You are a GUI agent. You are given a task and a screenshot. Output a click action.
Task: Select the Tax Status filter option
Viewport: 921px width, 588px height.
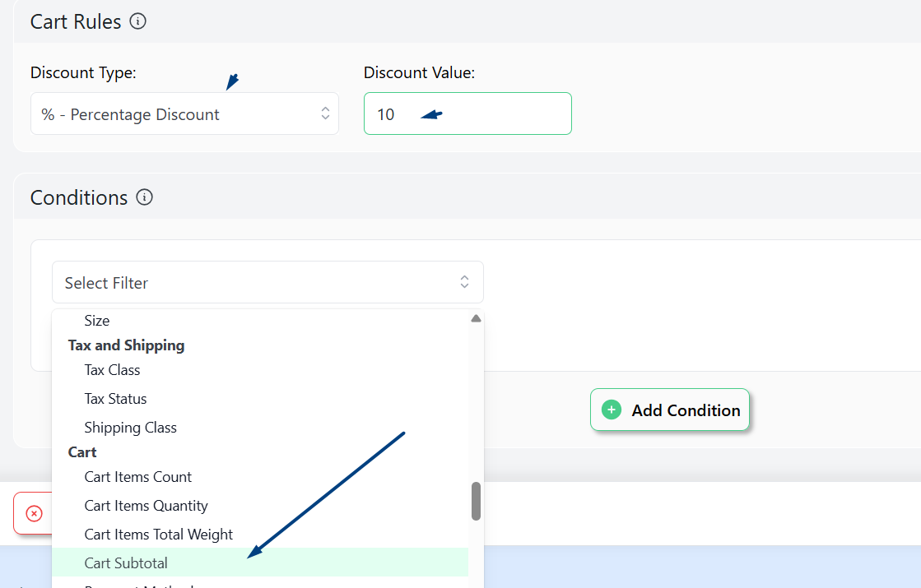[260, 399]
